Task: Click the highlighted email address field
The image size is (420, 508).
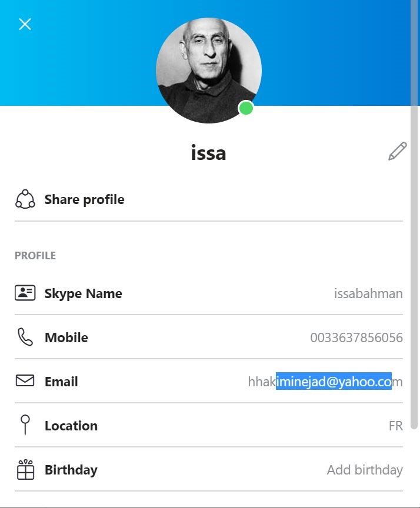Action: (325, 382)
